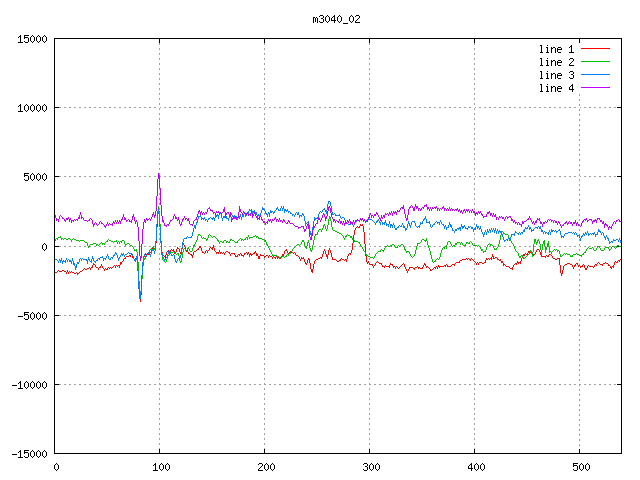Select the 'line 1' legend label

[556, 49]
